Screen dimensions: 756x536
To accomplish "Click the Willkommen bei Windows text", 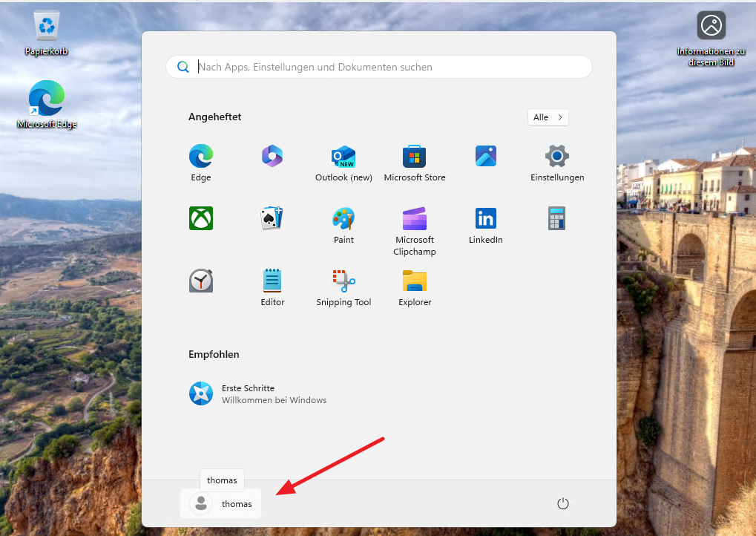I will tap(274, 400).
